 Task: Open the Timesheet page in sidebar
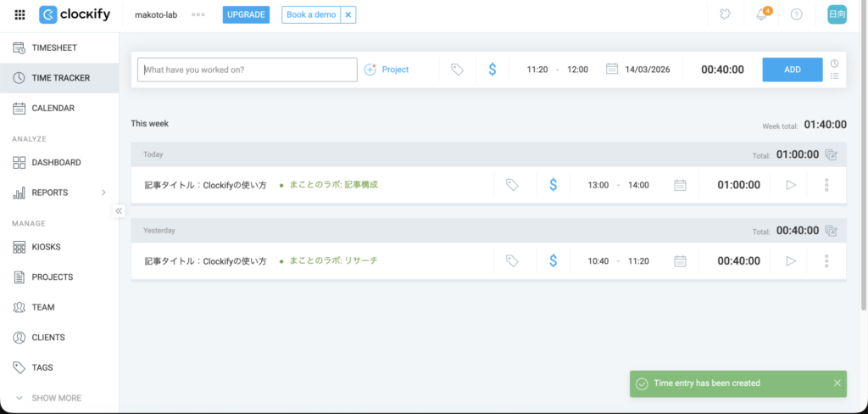(x=59, y=48)
